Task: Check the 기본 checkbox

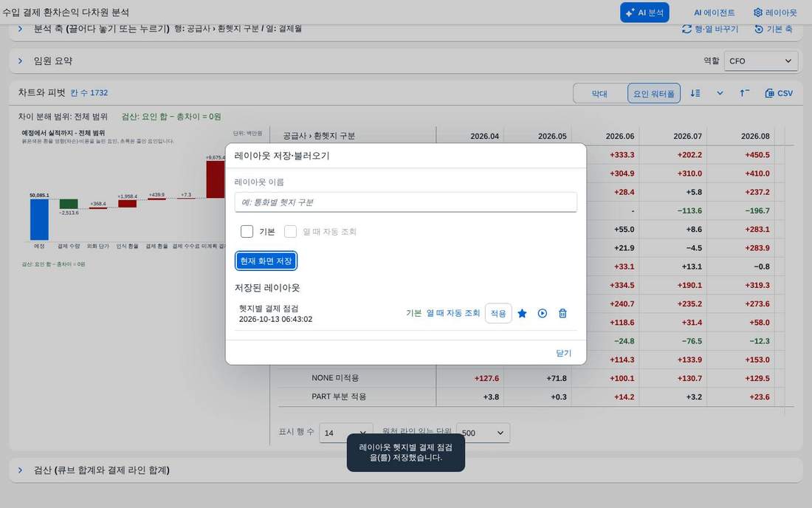Action: coord(247,231)
